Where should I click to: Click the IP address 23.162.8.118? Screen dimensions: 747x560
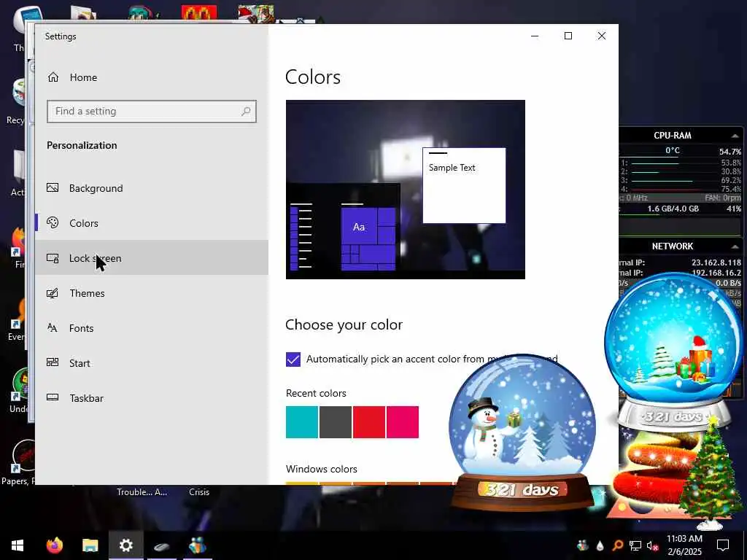716,262
